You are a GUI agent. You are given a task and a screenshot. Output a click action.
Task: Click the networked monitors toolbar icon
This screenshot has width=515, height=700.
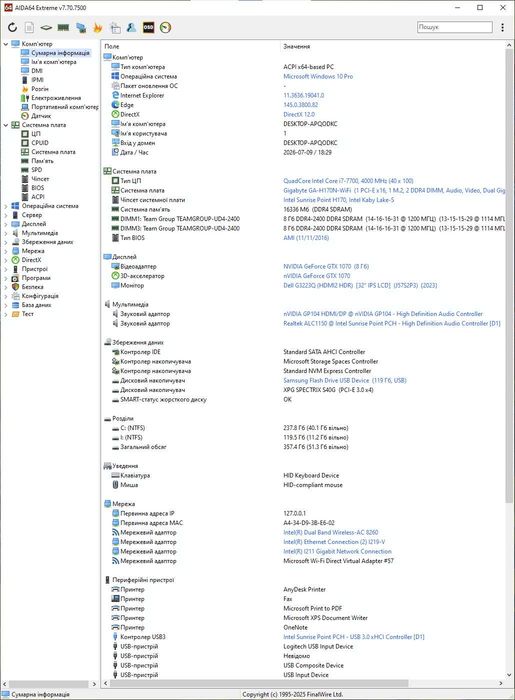coord(81,28)
